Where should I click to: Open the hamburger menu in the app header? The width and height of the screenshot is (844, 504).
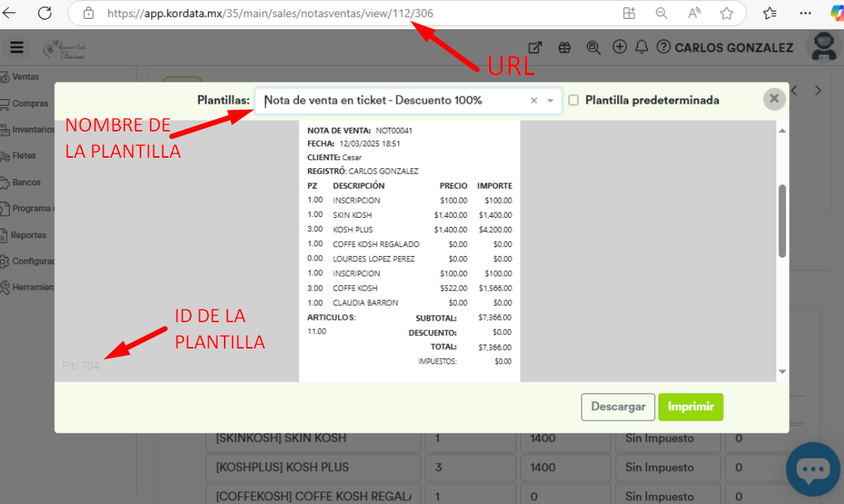coord(17,48)
